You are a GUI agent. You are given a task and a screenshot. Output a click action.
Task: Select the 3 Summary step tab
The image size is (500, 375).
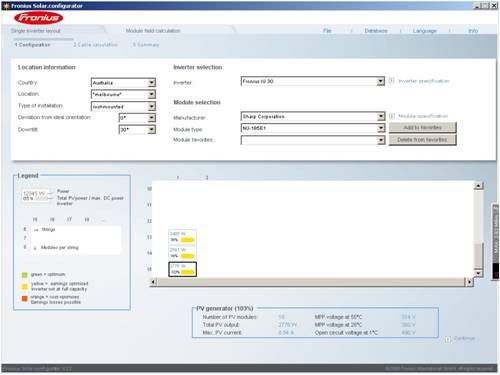pyautogui.click(x=146, y=45)
